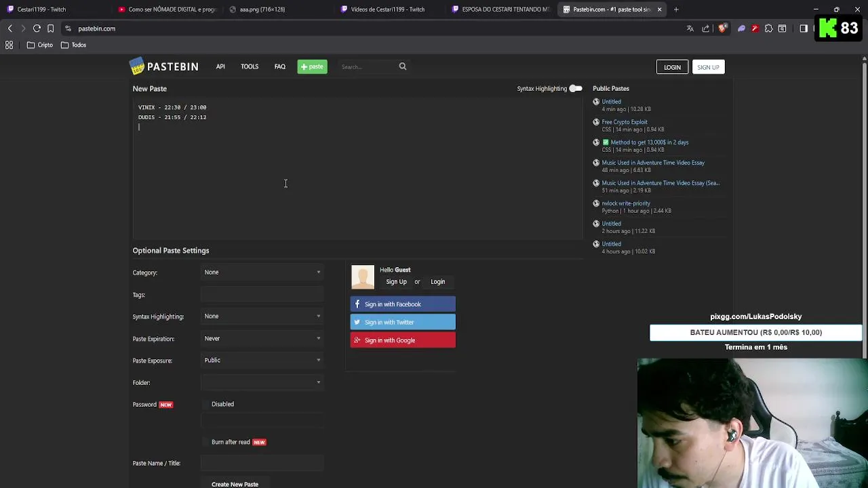Click the Paste Name / Title field

coord(262,463)
